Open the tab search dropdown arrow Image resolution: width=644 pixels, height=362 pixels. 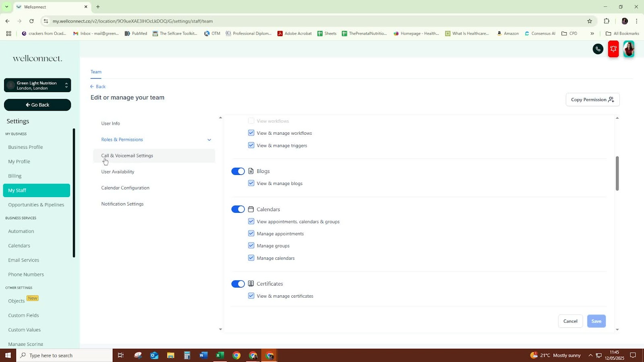click(6, 7)
